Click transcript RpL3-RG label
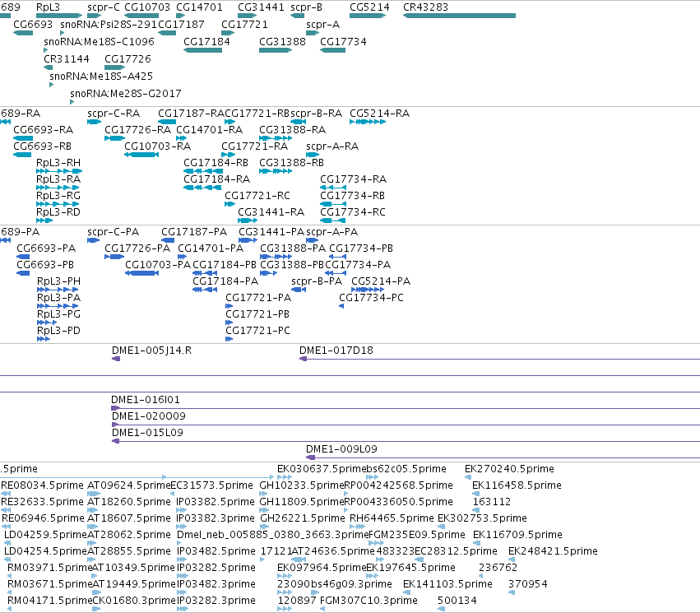The height and width of the screenshot is (613, 700). coord(58,196)
